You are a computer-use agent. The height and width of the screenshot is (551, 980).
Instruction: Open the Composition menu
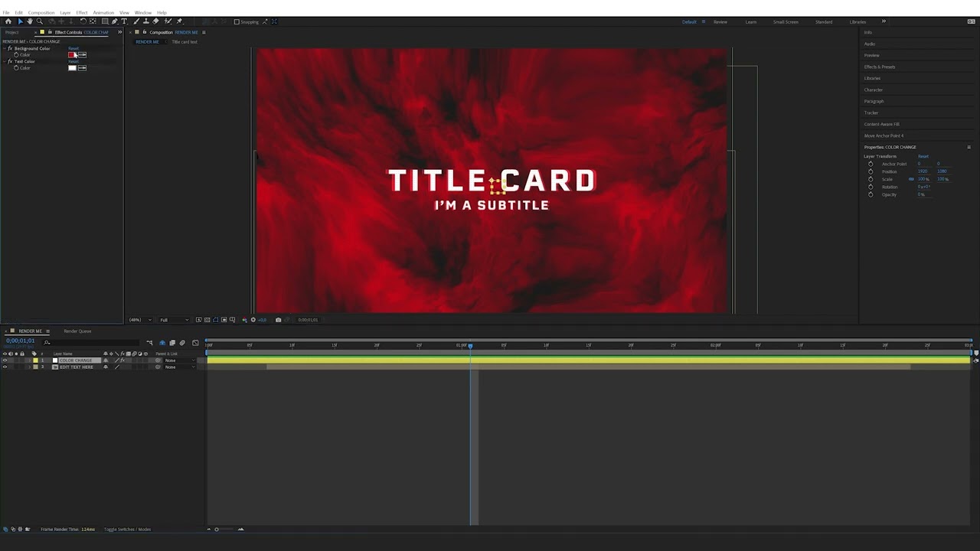[x=41, y=12]
